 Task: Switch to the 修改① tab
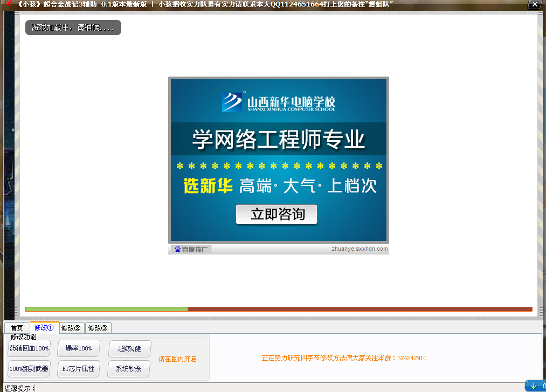pyautogui.click(x=44, y=327)
